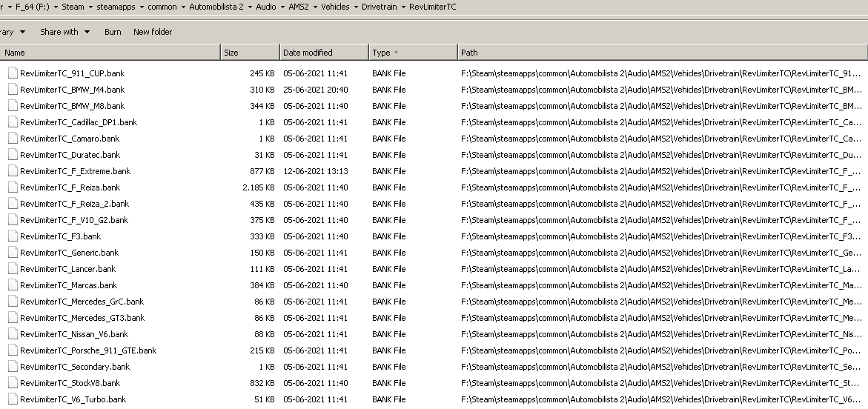Click file icon of RevLimiterTC_Generic.bank
The width and height of the screenshot is (868, 409).
coord(13,253)
